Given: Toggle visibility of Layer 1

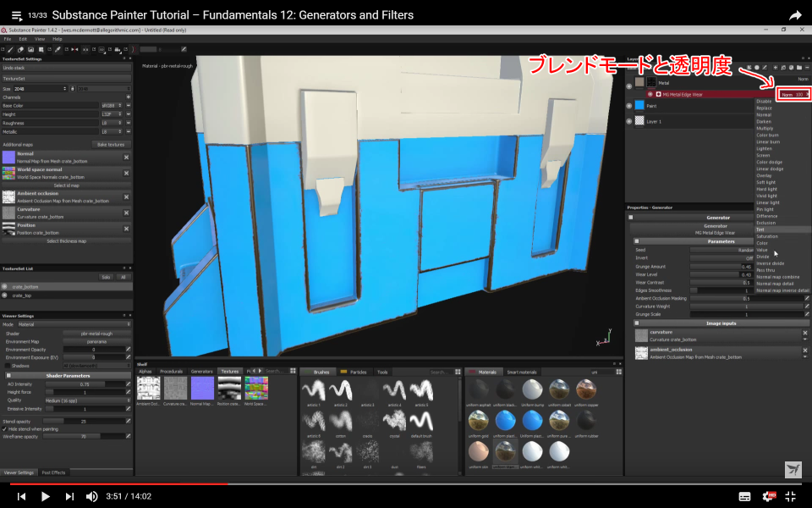Looking at the screenshot, I should [629, 121].
